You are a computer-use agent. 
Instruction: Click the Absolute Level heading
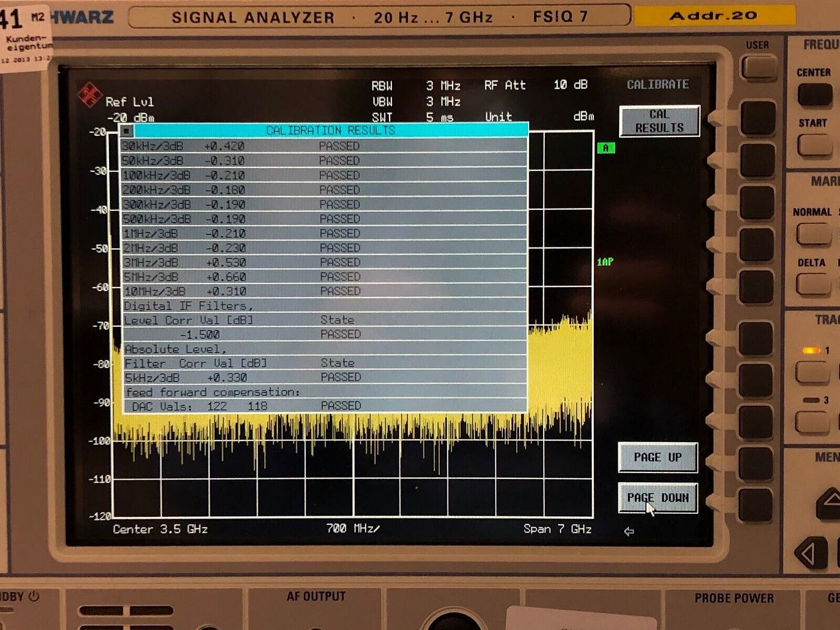pyautogui.click(x=176, y=349)
